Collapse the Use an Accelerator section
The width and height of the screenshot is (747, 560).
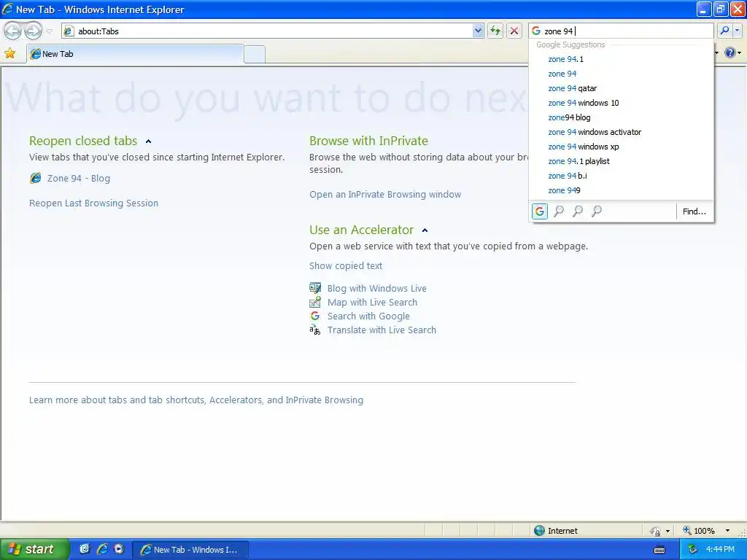click(425, 230)
